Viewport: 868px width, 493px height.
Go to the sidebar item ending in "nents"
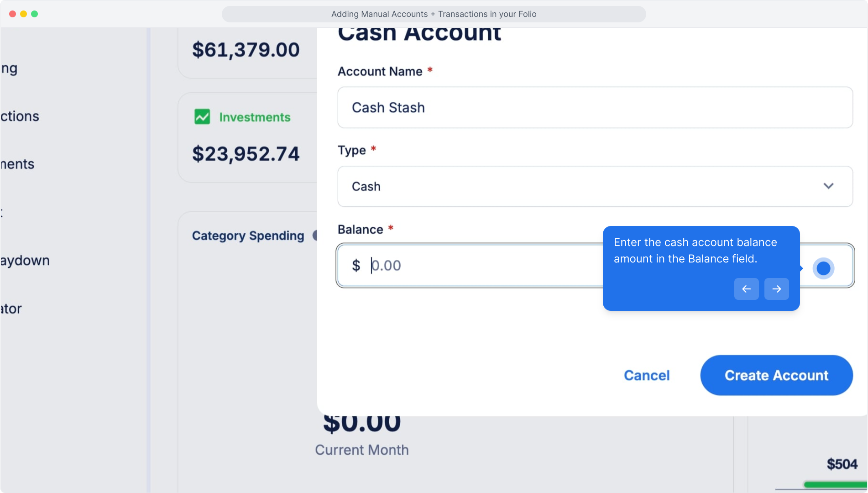[18, 164]
